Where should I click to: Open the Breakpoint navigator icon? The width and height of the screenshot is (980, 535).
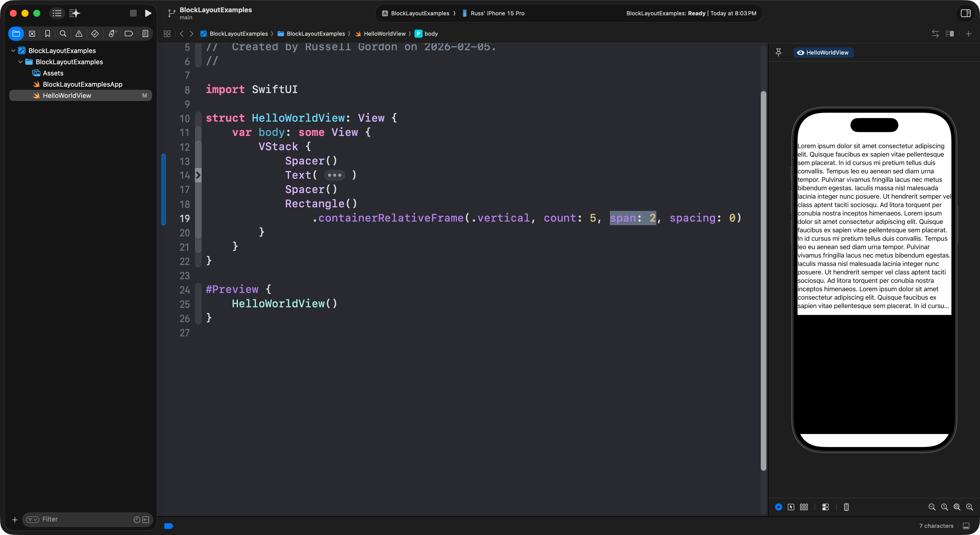[129, 34]
